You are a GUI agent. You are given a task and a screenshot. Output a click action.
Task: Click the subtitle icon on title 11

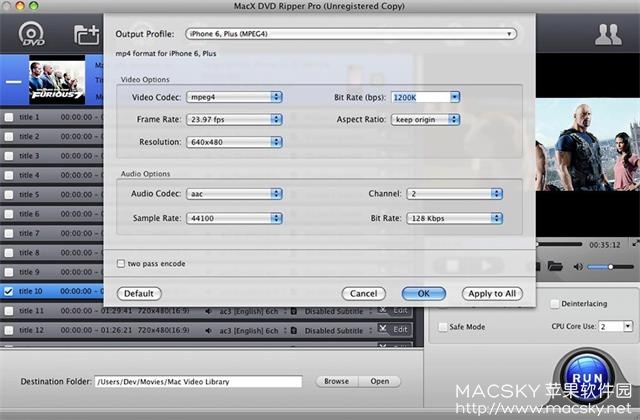pyautogui.click(x=293, y=311)
